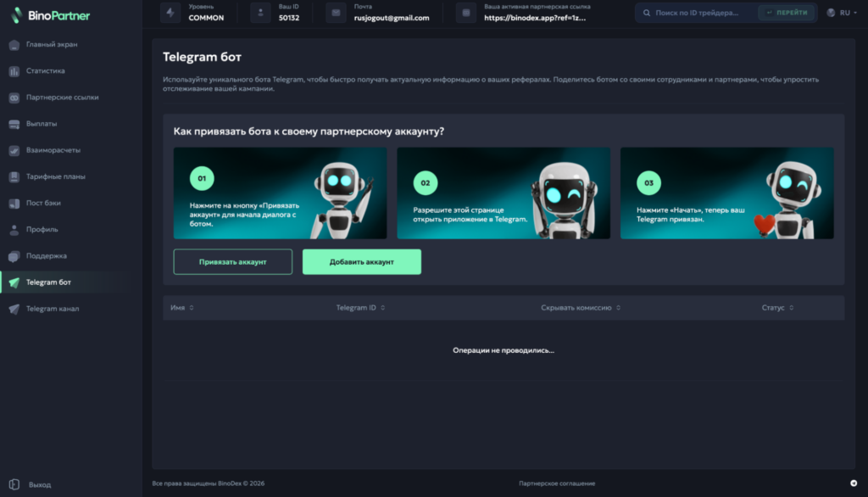868x497 pixels.
Task: Click the Telegram бот paper-plane icon
Action: click(14, 282)
